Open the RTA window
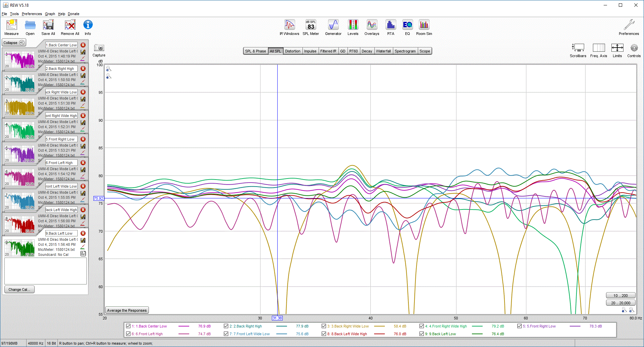This screenshot has width=644, height=347. point(391,28)
